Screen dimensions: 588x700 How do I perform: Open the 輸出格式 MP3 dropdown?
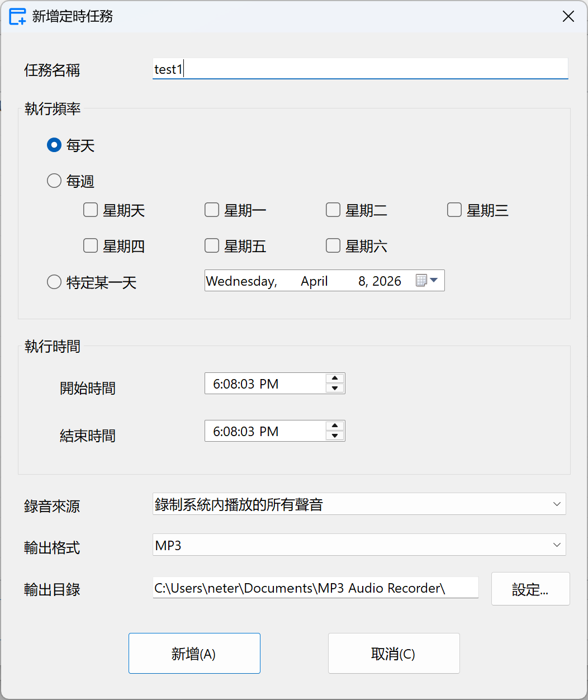coord(359,545)
